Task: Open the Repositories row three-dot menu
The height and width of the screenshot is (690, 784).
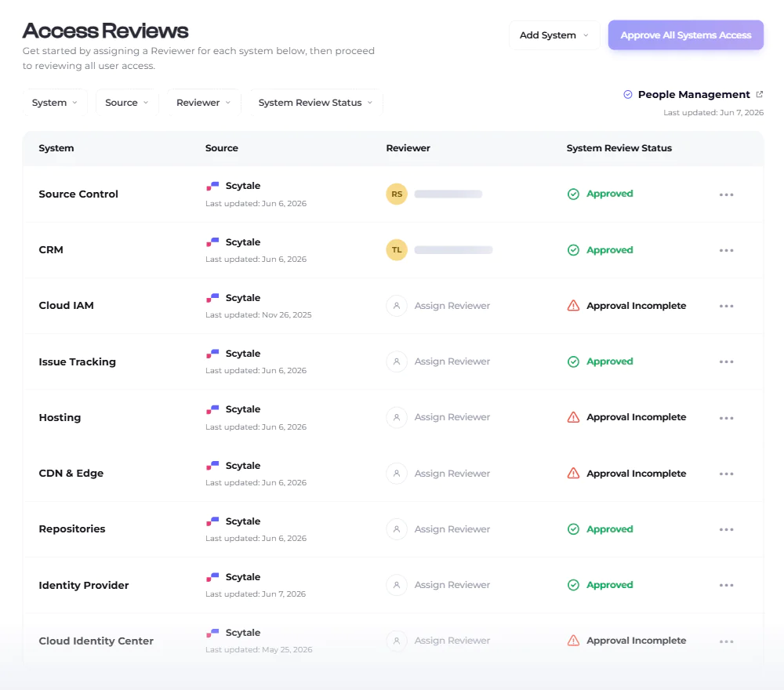Action: tap(726, 529)
